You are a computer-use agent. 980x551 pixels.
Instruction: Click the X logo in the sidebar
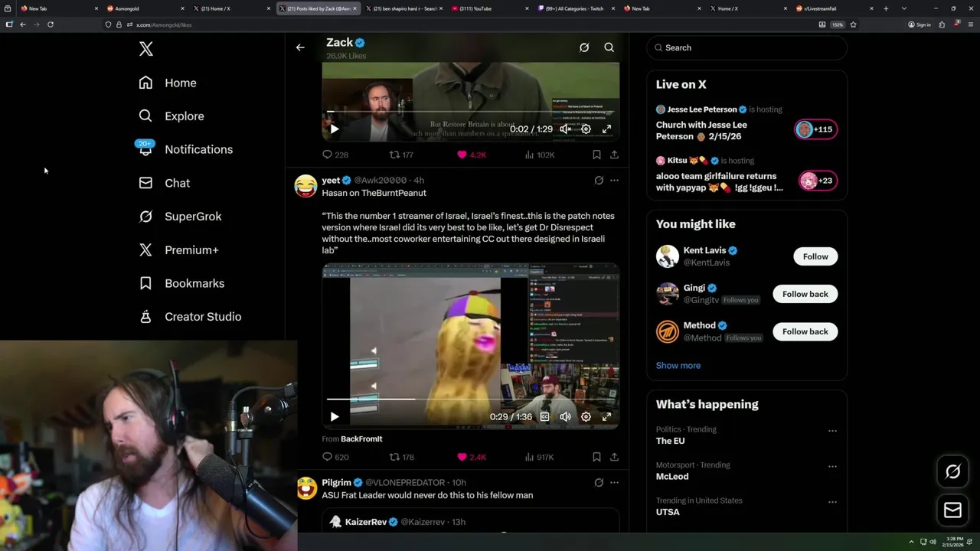146,49
